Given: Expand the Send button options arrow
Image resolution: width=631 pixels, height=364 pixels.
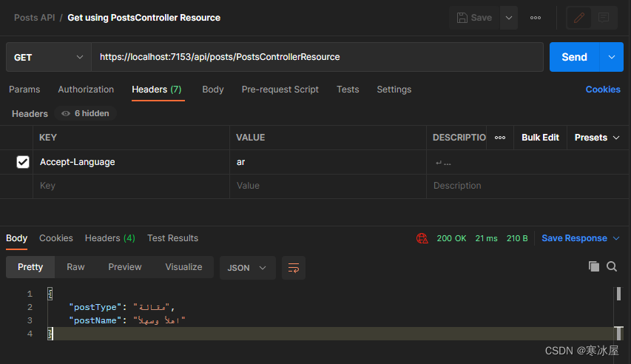Looking at the screenshot, I should (612, 57).
